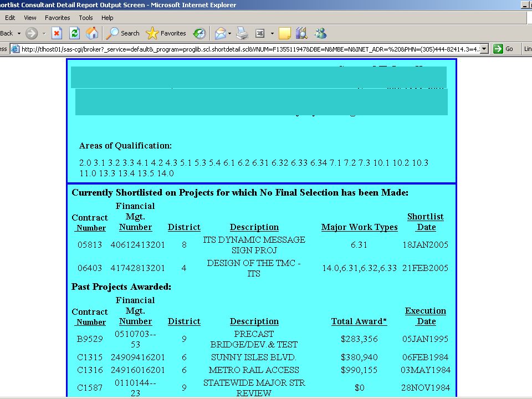Image resolution: width=532 pixels, height=399 pixels.
Task: Click the page icon in the address bar
Action: tap(16, 49)
